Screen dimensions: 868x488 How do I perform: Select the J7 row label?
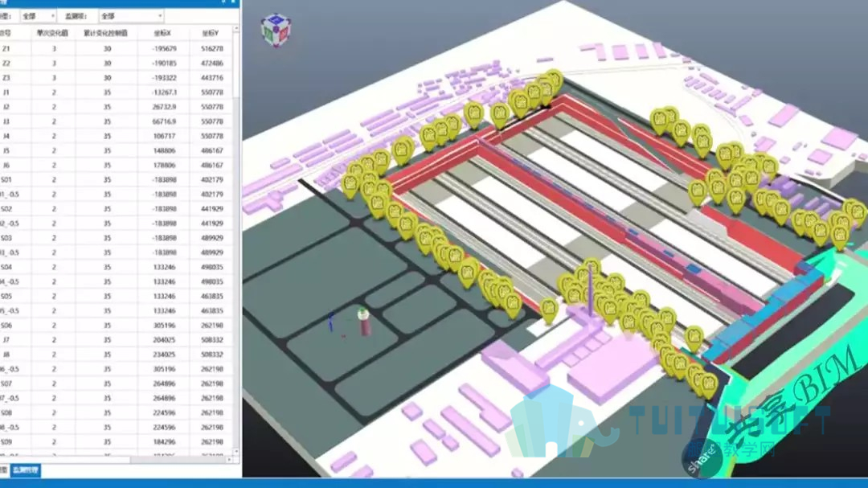click(6, 340)
